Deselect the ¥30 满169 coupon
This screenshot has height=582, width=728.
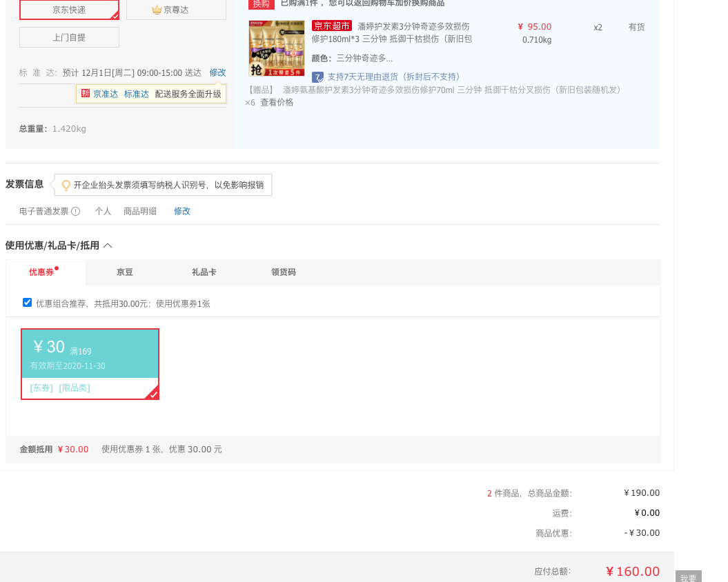(90, 364)
